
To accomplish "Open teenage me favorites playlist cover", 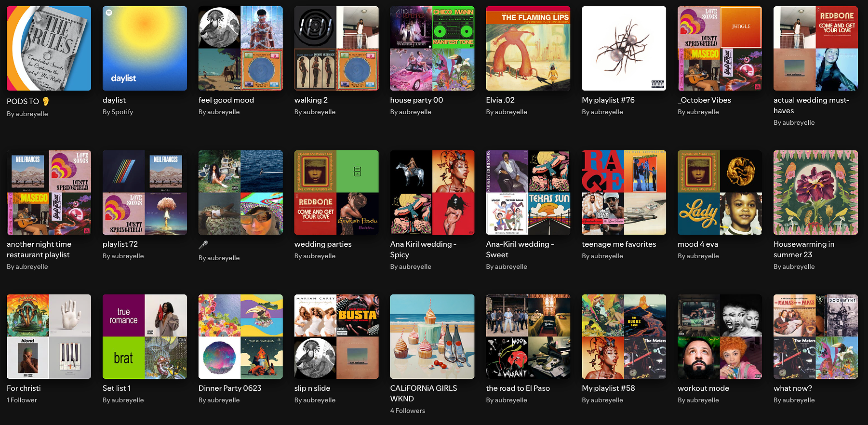I will click(x=624, y=192).
